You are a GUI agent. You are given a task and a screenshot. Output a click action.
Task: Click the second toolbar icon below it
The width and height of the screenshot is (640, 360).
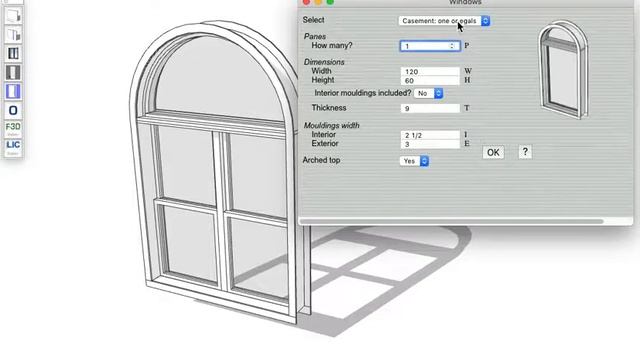pos(13,35)
